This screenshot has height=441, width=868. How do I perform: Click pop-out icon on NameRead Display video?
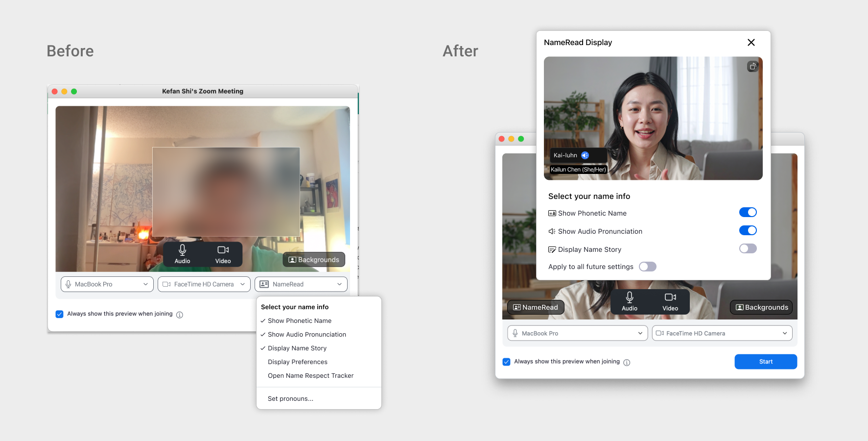tap(753, 66)
